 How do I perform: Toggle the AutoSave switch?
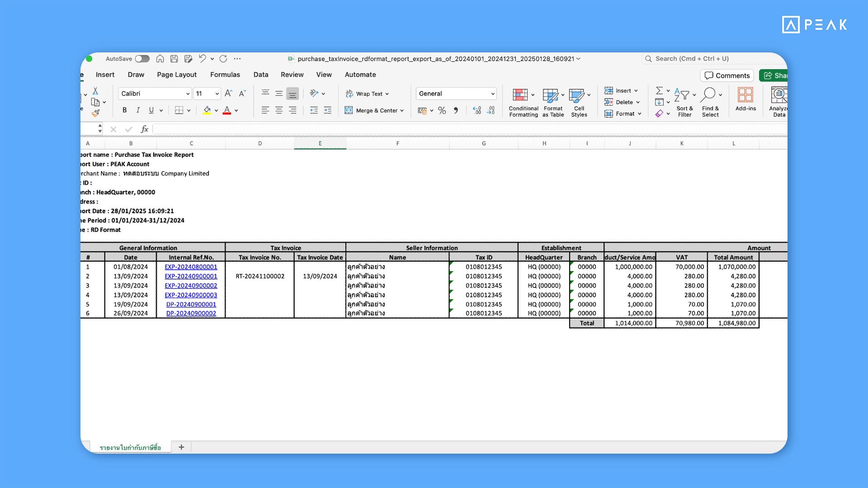pyautogui.click(x=142, y=59)
